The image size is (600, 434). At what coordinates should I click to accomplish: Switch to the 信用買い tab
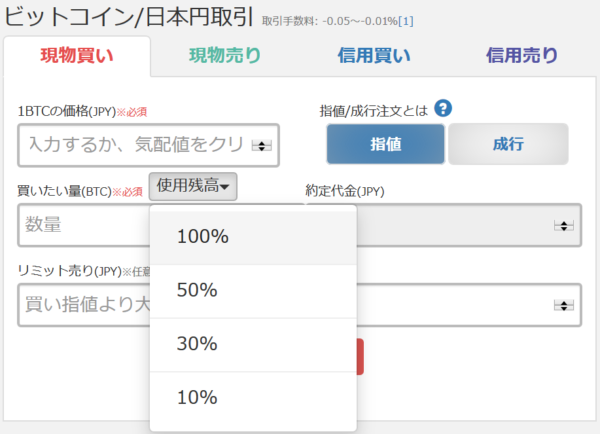click(x=374, y=56)
